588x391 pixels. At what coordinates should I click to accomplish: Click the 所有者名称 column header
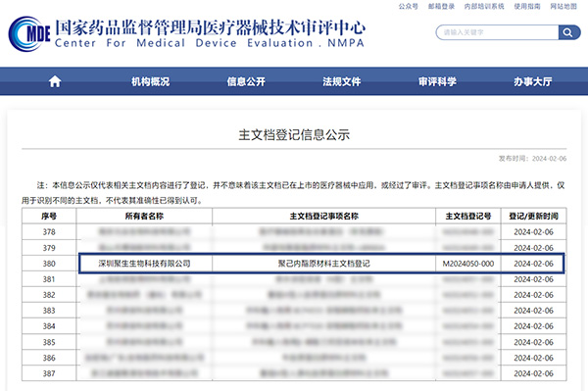(144, 216)
